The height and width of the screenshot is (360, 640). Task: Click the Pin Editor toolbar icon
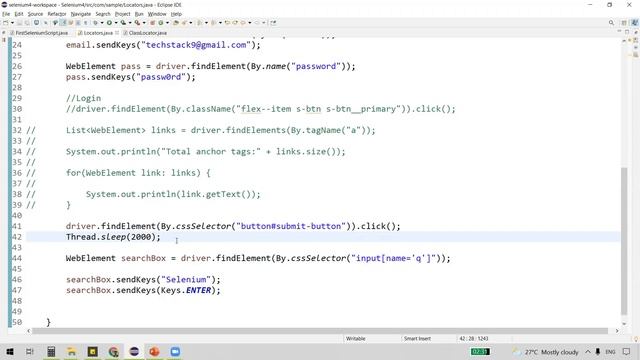point(273,23)
